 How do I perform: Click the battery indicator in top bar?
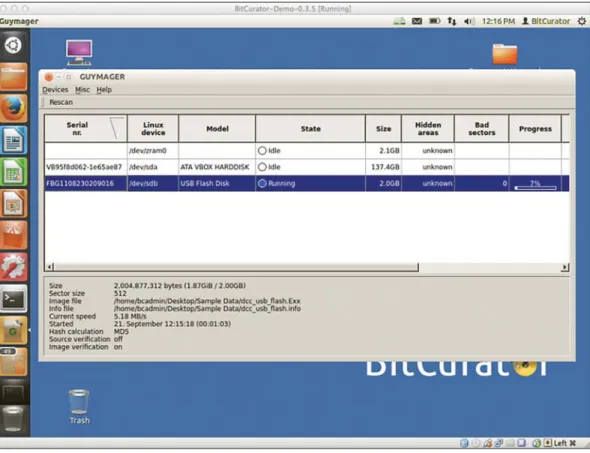[x=435, y=21]
